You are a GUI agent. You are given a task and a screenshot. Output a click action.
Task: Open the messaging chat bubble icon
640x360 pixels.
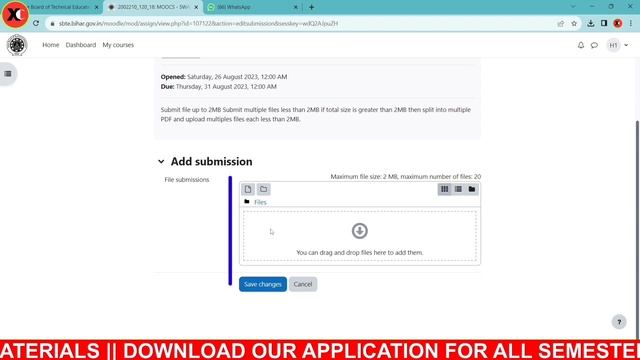tap(594, 45)
